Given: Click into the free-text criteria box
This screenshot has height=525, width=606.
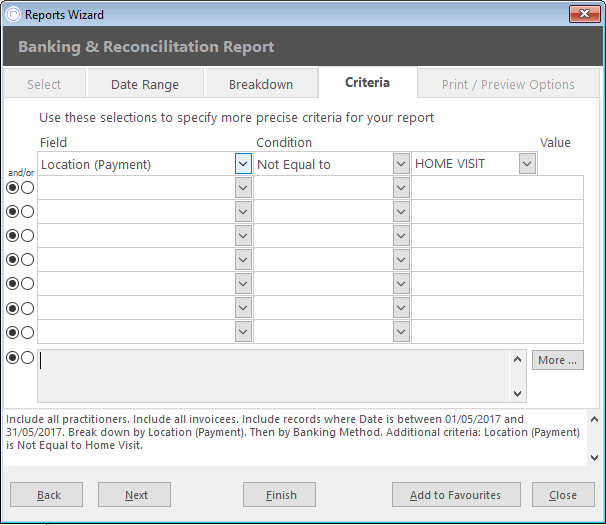Looking at the screenshot, I should [274, 376].
